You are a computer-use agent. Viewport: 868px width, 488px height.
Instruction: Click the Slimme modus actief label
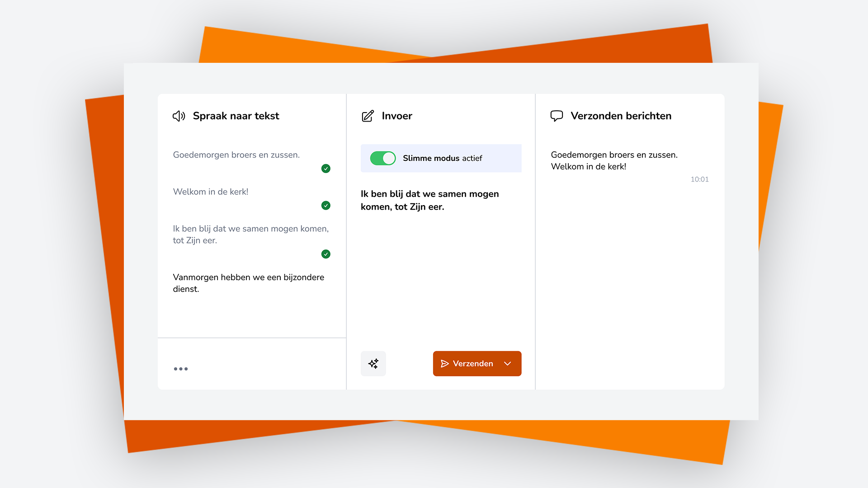(442, 158)
